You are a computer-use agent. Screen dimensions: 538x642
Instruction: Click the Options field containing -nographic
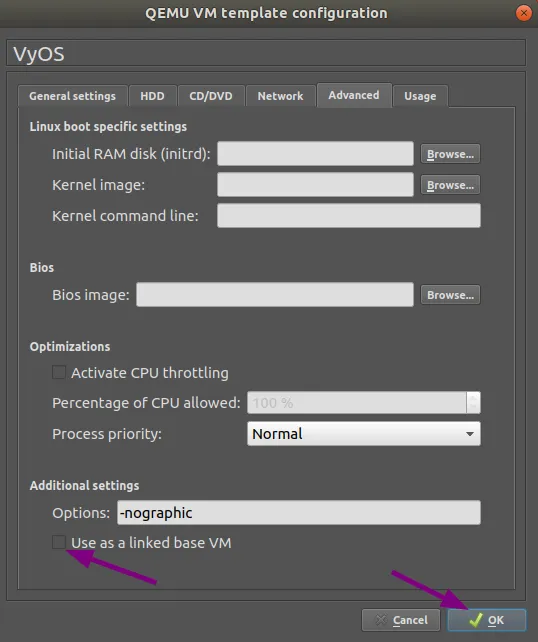tap(299, 512)
